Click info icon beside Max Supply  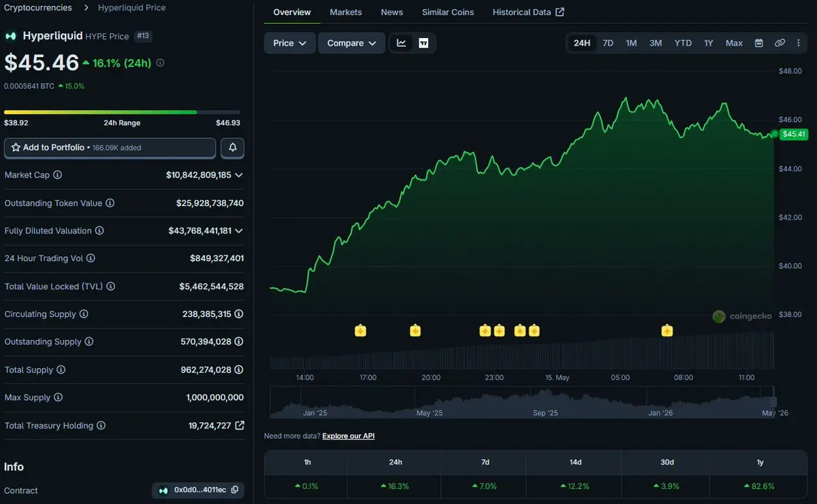click(58, 397)
